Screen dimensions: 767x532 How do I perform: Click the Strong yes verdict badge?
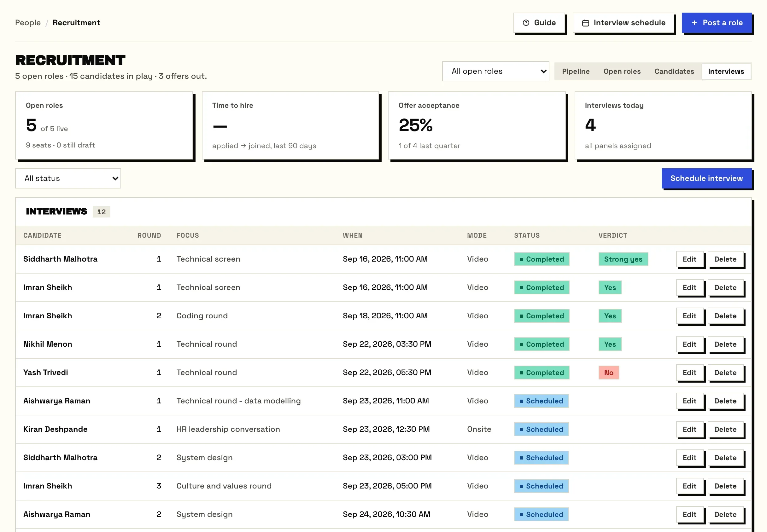coord(623,259)
